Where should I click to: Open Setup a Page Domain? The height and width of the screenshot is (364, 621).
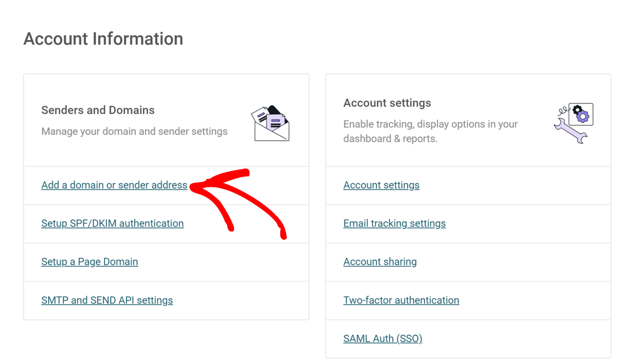point(89,262)
